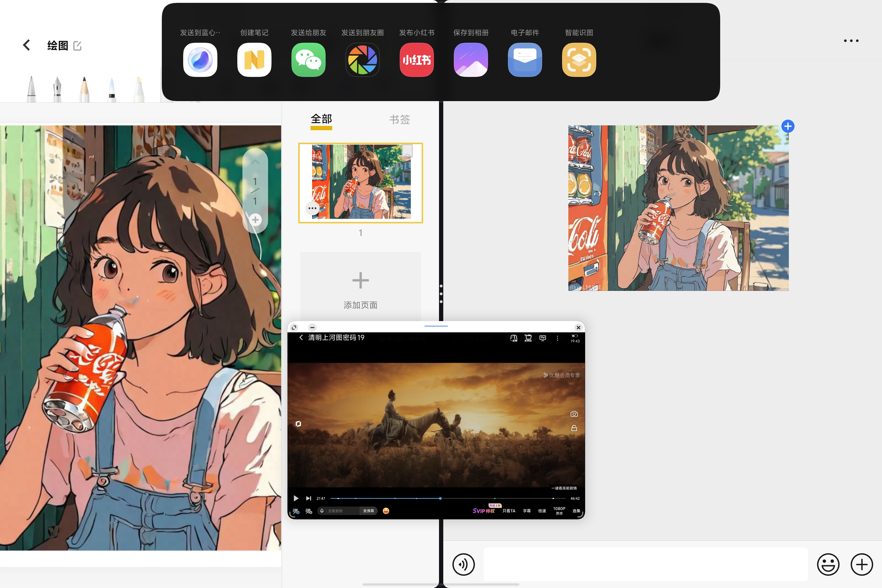Image resolution: width=882 pixels, height=588 pixels.
Task: Click the blue plus badge on the shared image
Action: coord(788,126)
